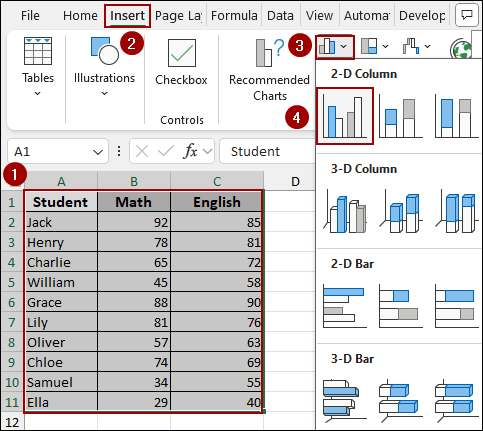Choose the 3-D 100% Stacked Column chart

[456, 211]
